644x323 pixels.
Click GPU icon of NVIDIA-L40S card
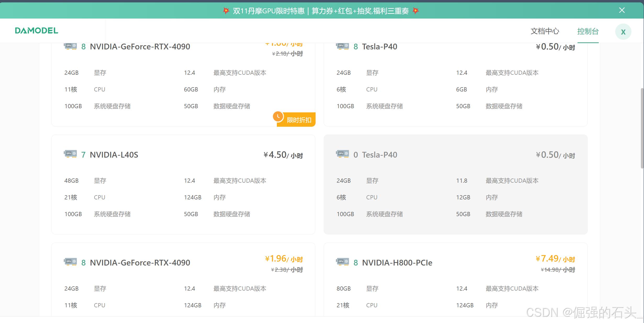click(71, 154)
